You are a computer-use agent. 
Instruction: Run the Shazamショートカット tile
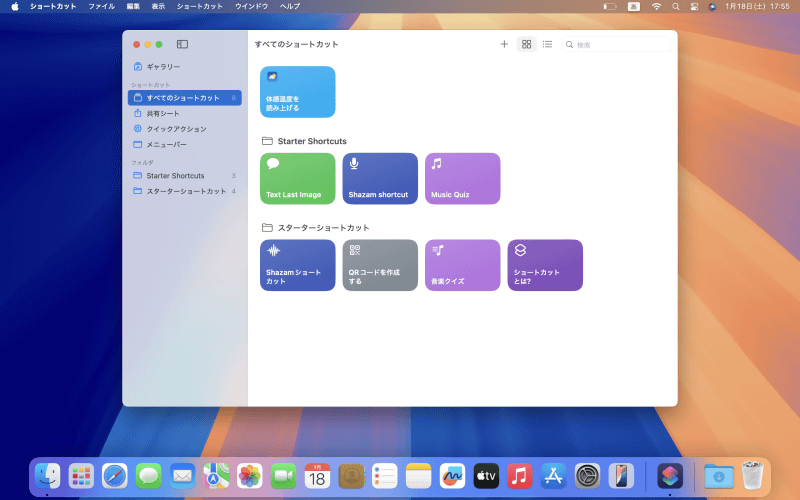[297, 265]
